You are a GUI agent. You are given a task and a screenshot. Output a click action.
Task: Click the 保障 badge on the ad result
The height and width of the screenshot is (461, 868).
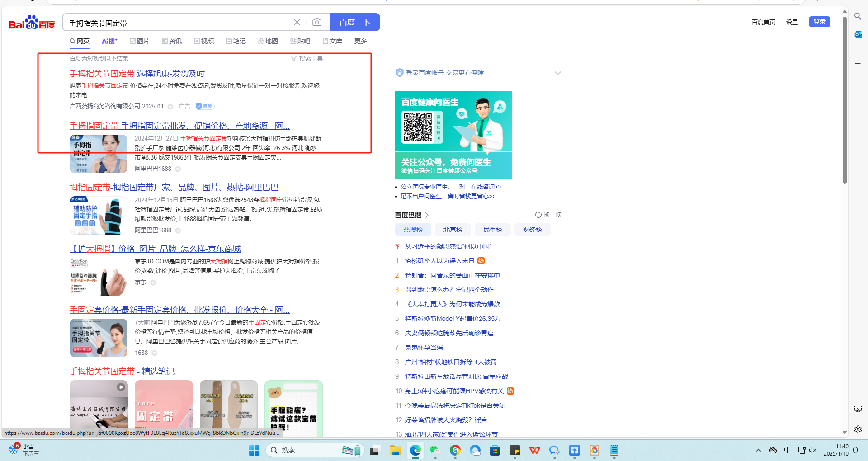coord(205,107)
